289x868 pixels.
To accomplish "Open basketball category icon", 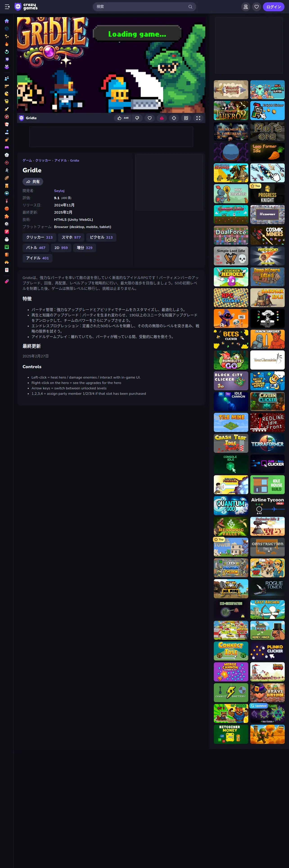I will pyautogui.click(x=7, y=209).
